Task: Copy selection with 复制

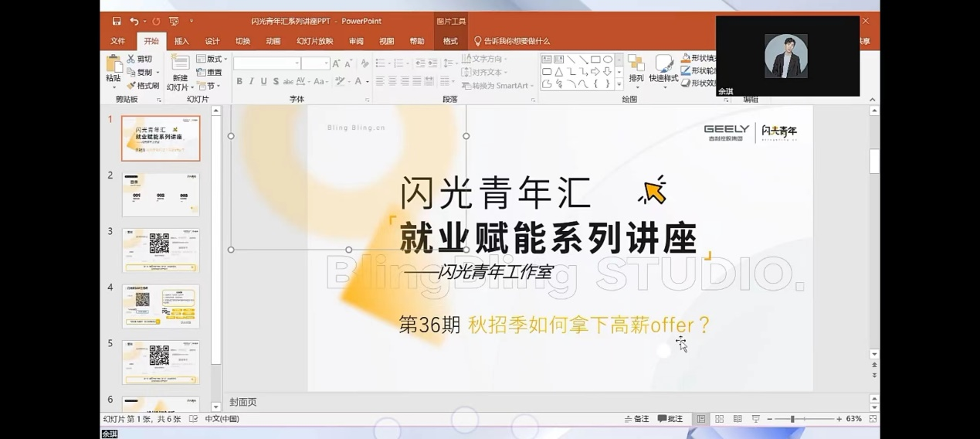Action: (x=142, y=72)
